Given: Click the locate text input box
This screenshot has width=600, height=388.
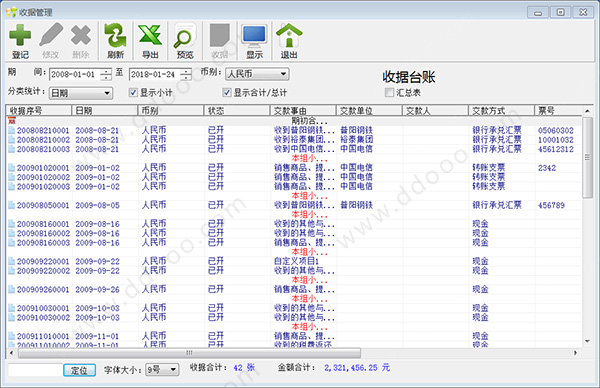Looking at the screenshot, I should 35,370.
